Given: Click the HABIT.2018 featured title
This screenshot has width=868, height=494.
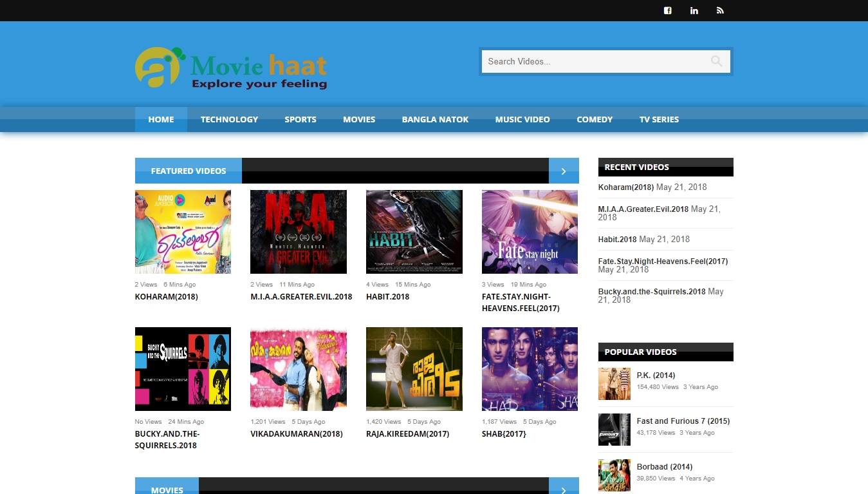Looking at the screenshot, I should pyautogui.click(x=388, y=297).
